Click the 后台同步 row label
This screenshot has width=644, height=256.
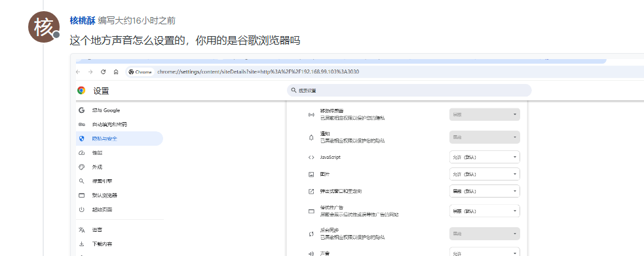pos(329,230)
